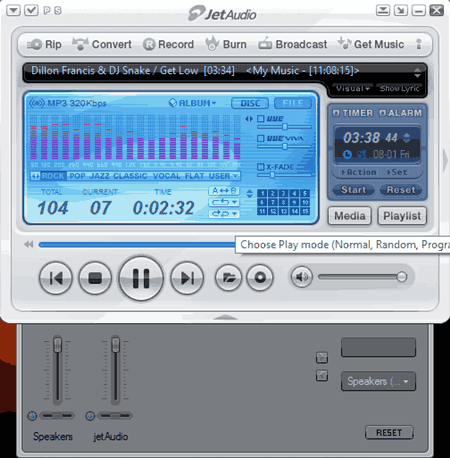Open Get Music
This screenshot has height=458, width=450.
[371, 44]
